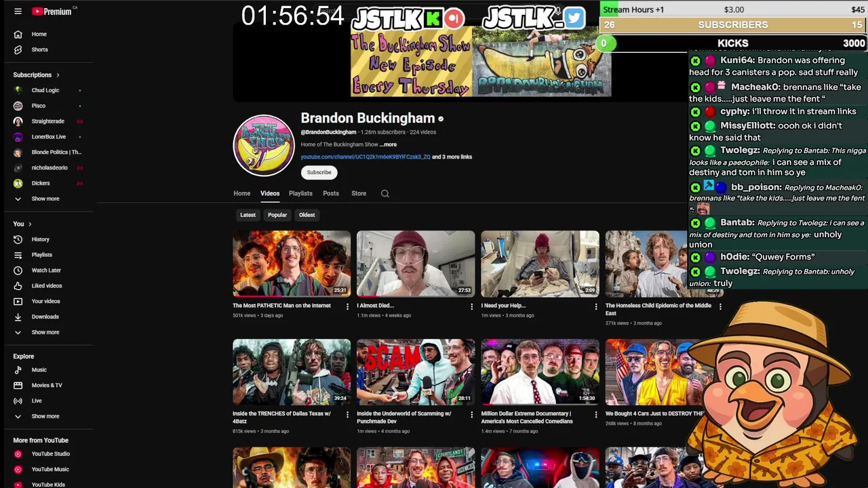868x488 pixels.
Task: Open Inside the TRENCHES of Dallas thumbnail
Action: (292, 371)
